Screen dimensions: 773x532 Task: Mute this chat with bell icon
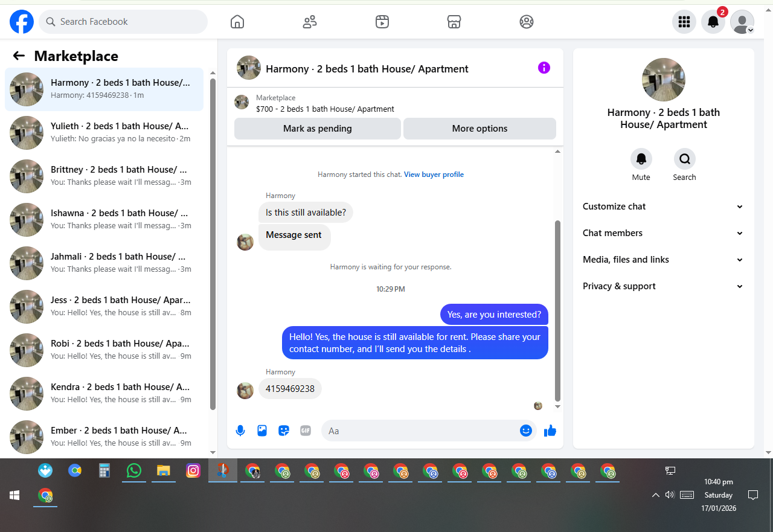coord(641,159)
